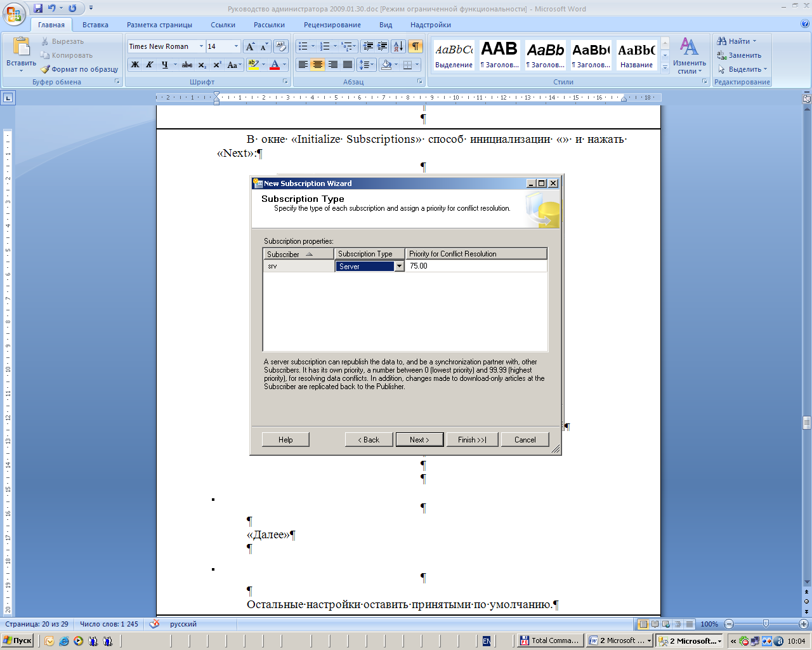
Task: Apply paragraph shading fill
Action: [x=386, y=65]
